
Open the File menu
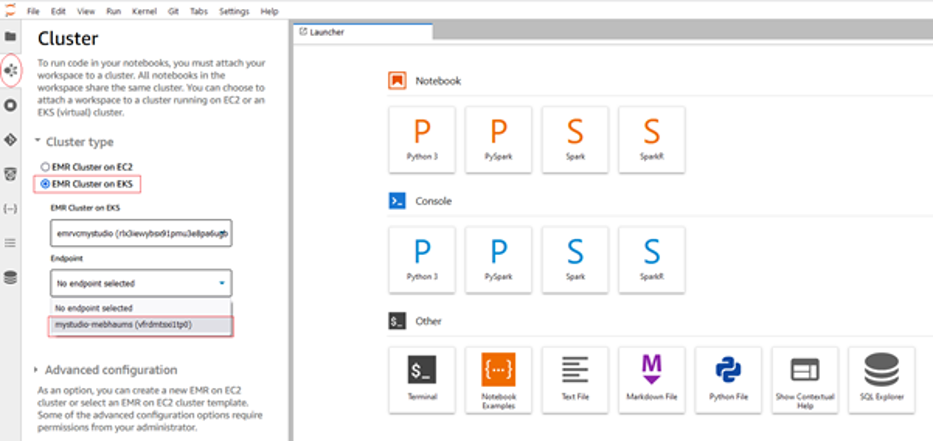tap(33, 11)
